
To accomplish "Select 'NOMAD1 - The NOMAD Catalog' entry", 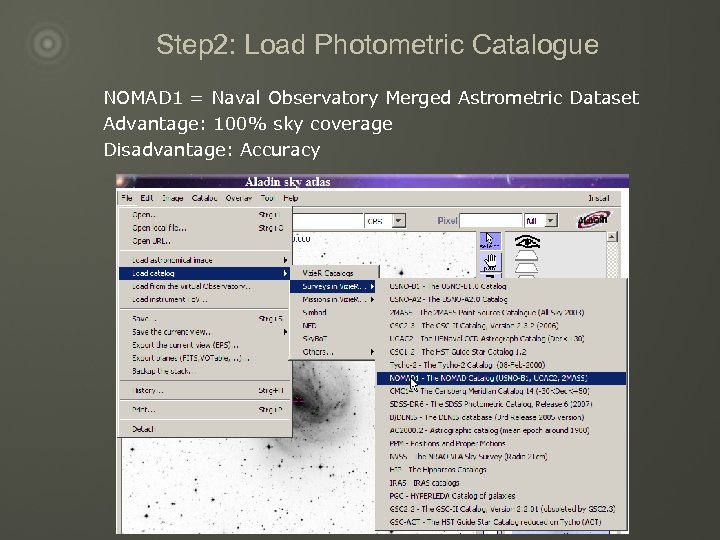I will [x=501, y=378].
